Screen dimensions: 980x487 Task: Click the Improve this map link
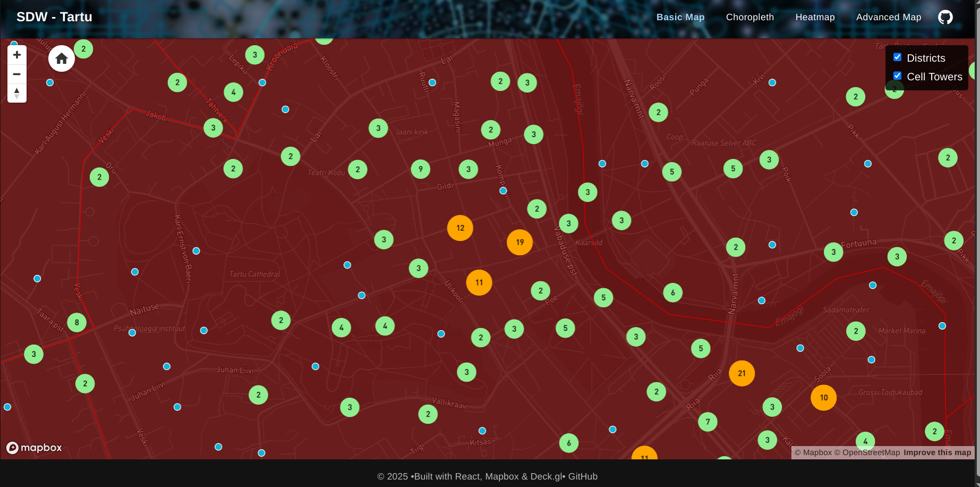pos(937,452)
